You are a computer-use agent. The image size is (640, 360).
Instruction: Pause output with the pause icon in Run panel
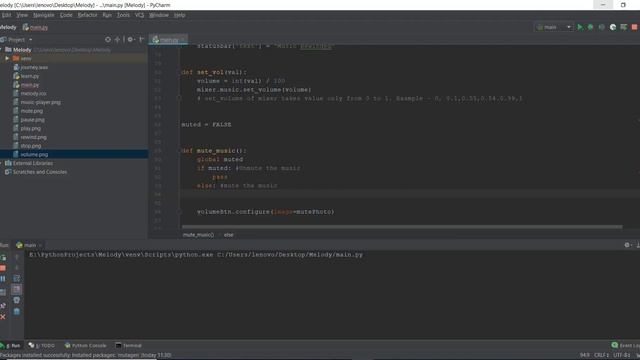tap(3, 279)
